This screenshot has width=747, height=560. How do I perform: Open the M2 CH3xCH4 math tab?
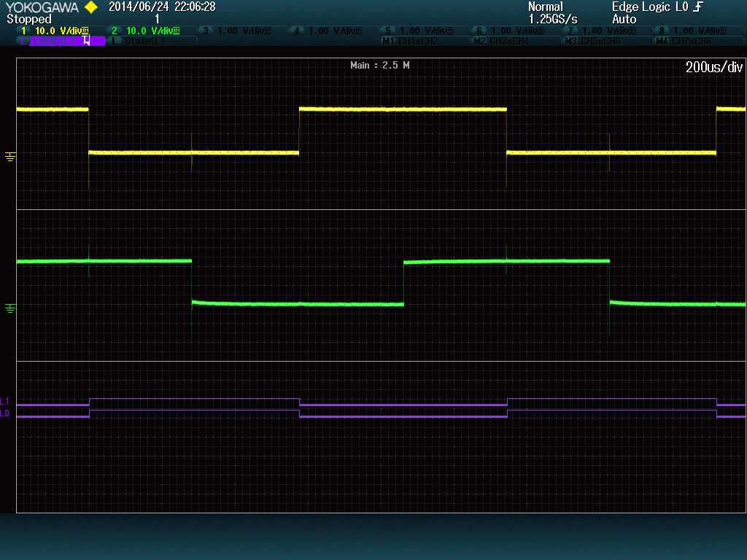click(517, 41)
